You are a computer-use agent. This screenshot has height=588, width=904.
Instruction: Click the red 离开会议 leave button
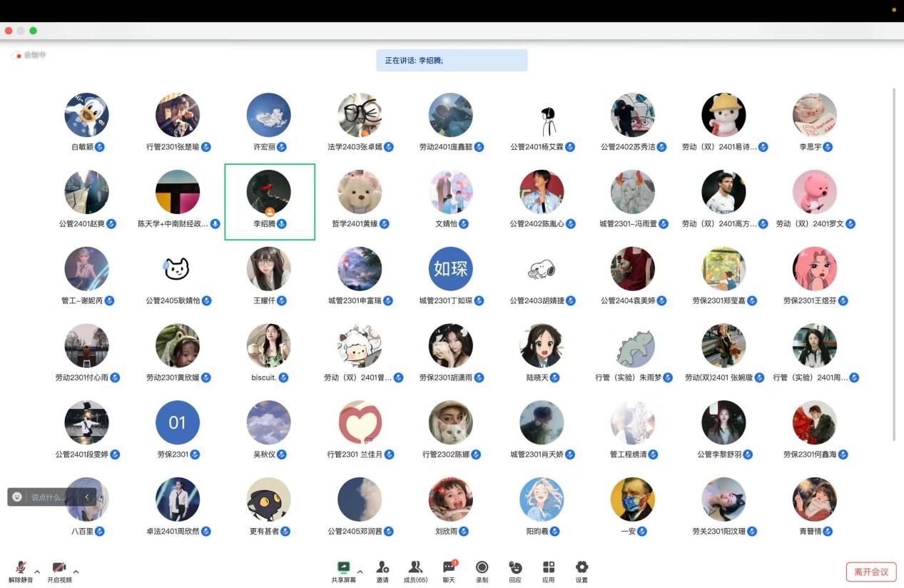[x=870, y=572]
